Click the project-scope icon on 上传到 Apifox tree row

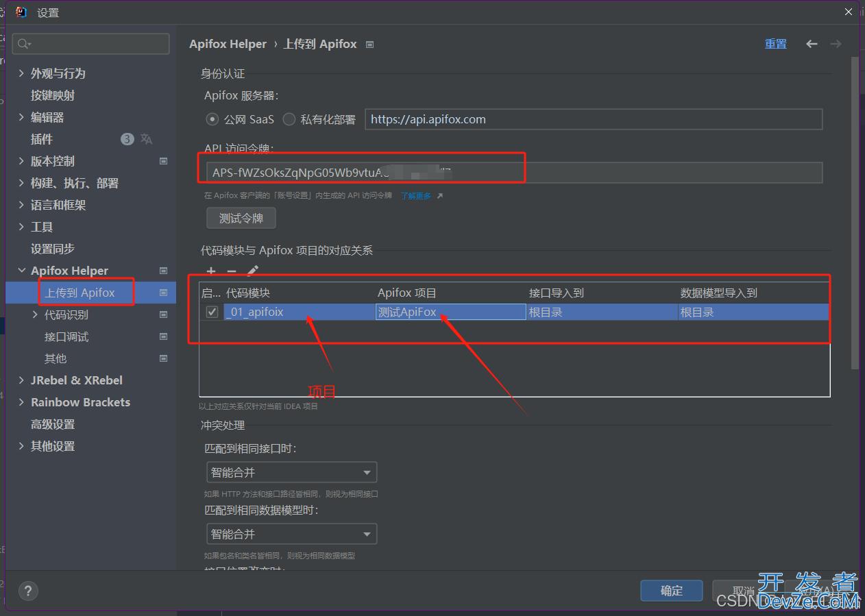(x=163, y=293)
